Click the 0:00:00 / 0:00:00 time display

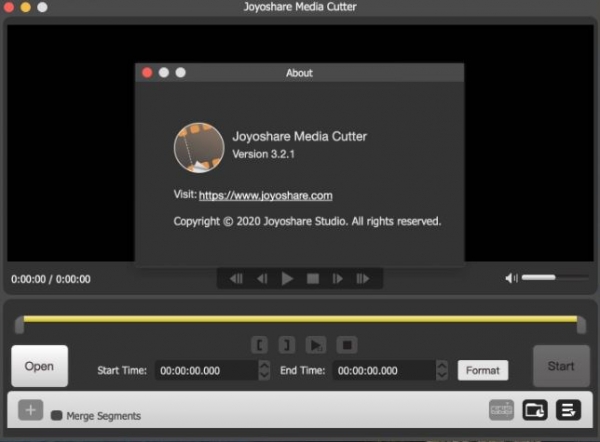click(x=51, y=279)
